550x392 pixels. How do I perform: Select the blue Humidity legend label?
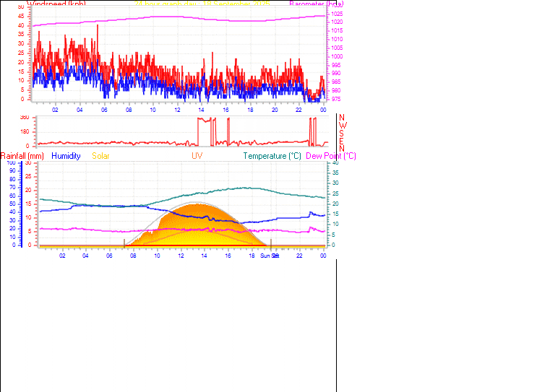(x=66, y=155)
